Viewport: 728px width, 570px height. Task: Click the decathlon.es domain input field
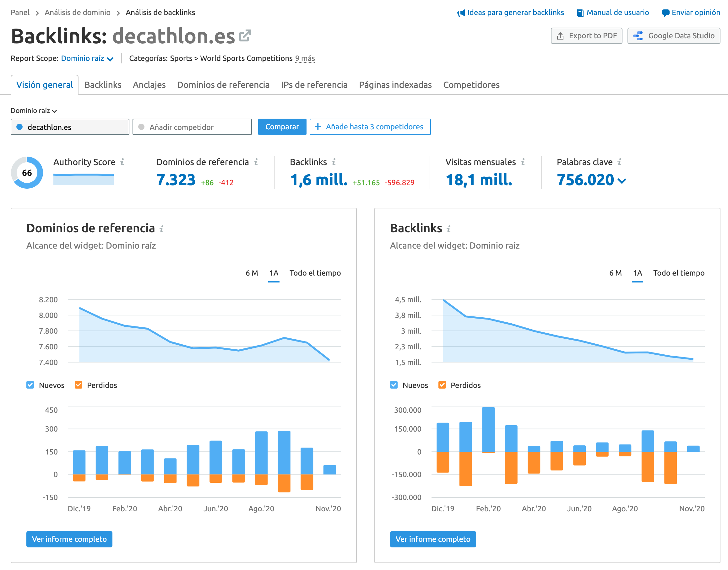tap(70, 127)
